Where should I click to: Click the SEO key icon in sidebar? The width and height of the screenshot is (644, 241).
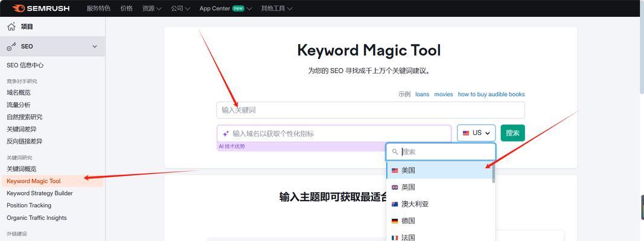[x=11, y=46]
